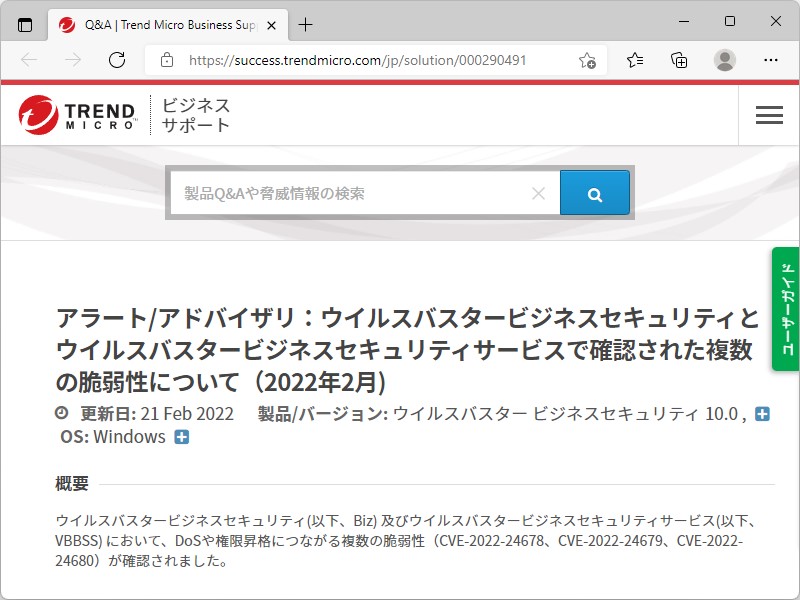The image size is (800, 600).
Task: Refresh the current page
Action: pyautogui.click(x=117, y=60)
